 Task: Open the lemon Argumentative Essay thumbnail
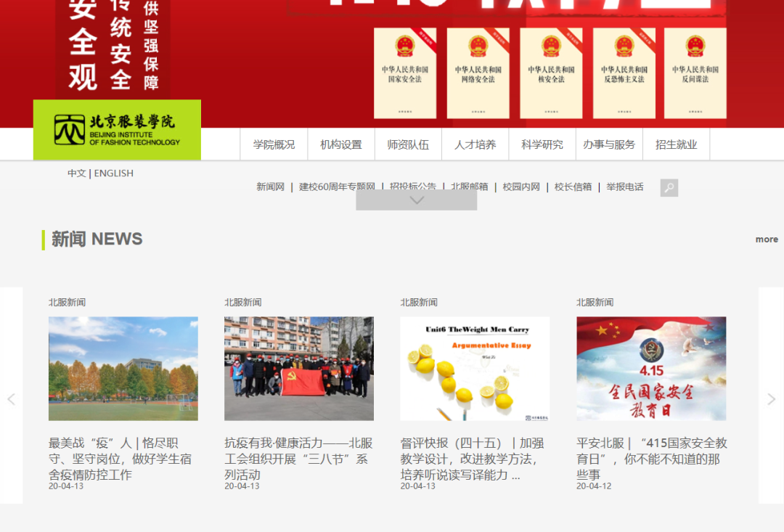(475, 369)
